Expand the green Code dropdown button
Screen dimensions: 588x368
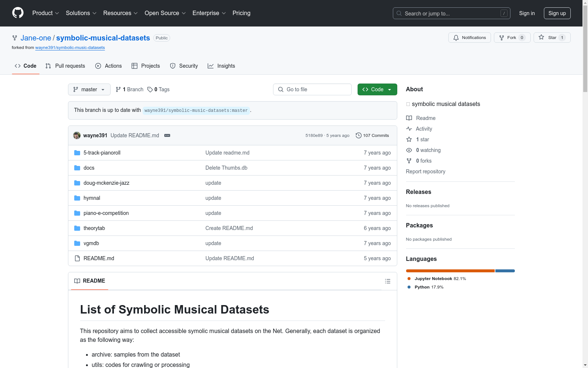coord(377,89)
